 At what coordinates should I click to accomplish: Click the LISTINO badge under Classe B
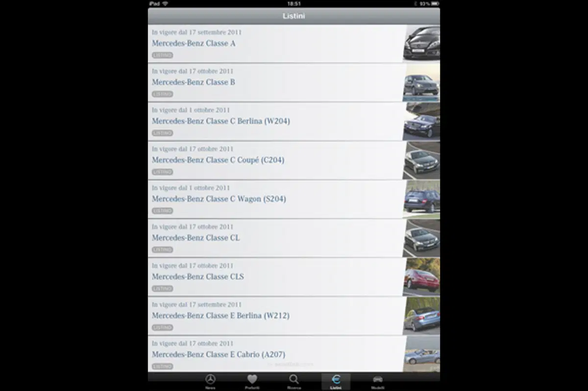(162, 94)
